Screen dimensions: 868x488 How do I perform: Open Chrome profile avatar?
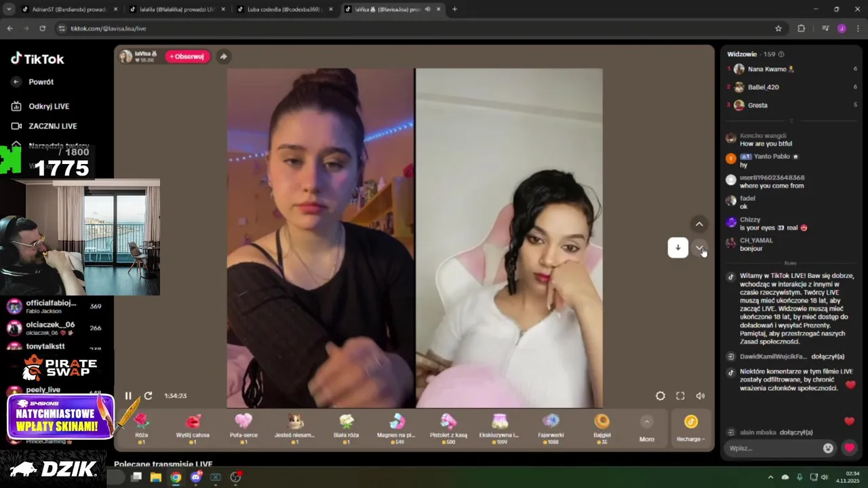(842, 28)
